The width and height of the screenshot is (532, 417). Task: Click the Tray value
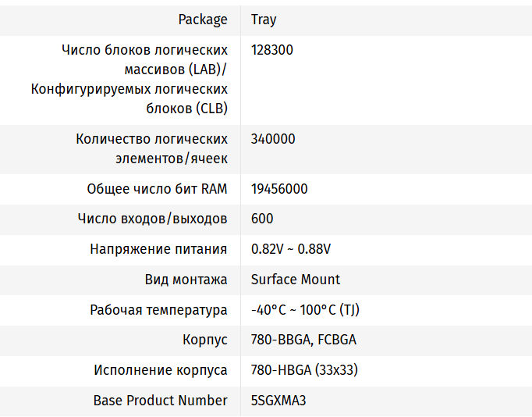[x=264, y=20]
